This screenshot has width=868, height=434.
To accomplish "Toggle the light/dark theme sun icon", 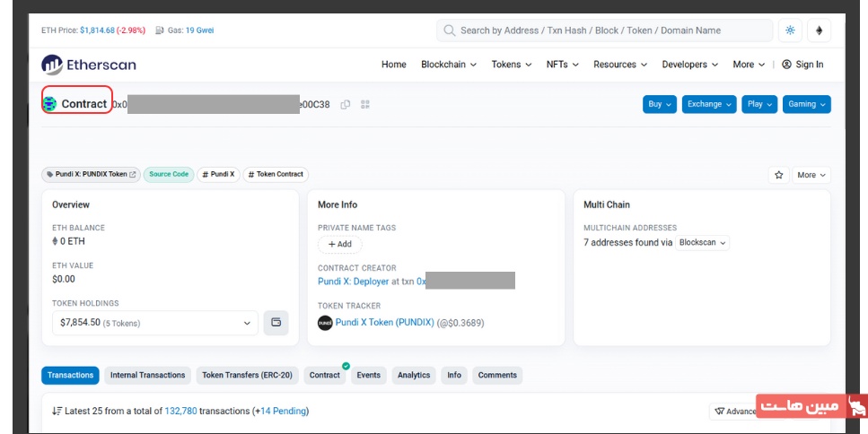I will point(790,30).
